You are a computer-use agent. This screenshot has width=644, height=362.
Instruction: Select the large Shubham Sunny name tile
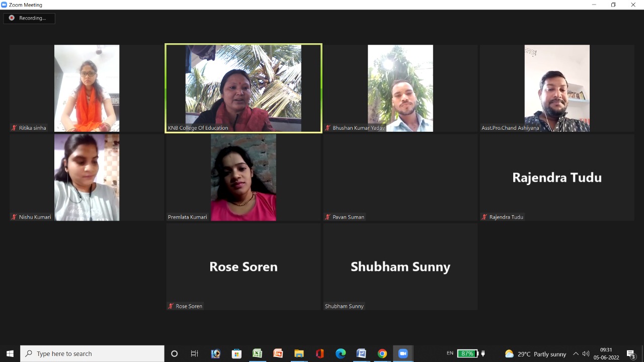click(x=400, y=266)
